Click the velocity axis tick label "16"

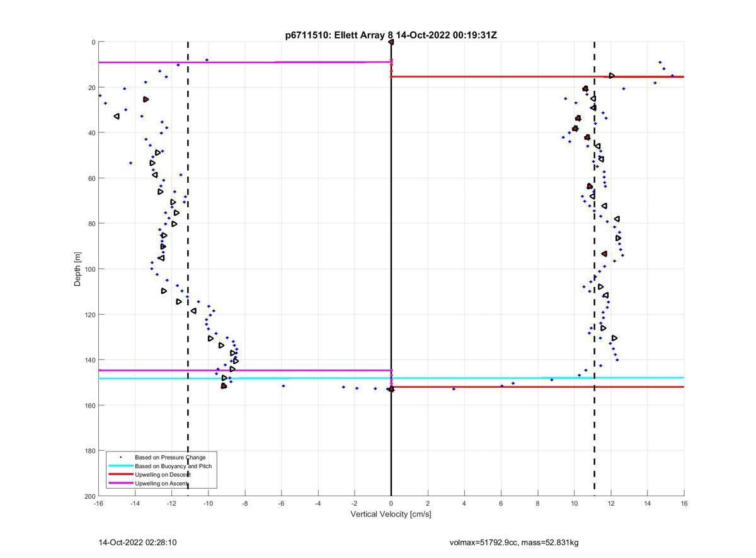tap(684, 504)
